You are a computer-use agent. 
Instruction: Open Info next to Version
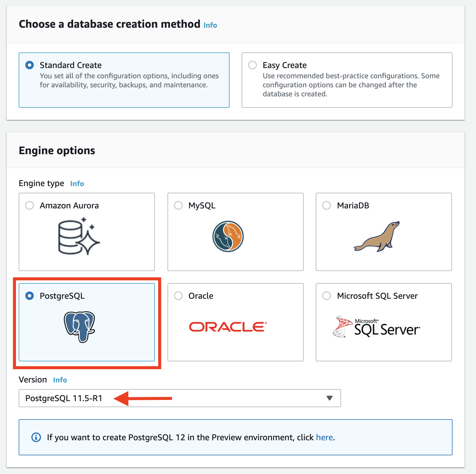point(60,380)
